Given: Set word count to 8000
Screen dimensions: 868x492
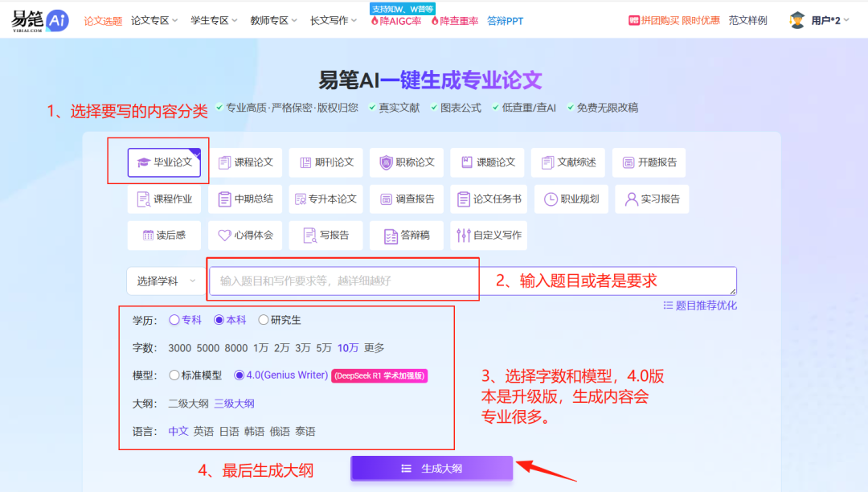Looking at the screenshot, I should pos(235,347).
